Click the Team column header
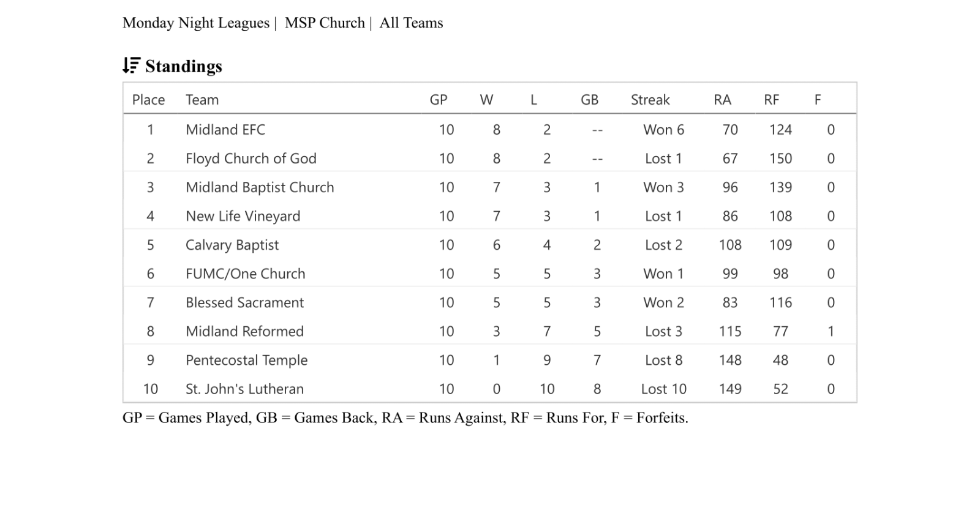 point(202,100)
